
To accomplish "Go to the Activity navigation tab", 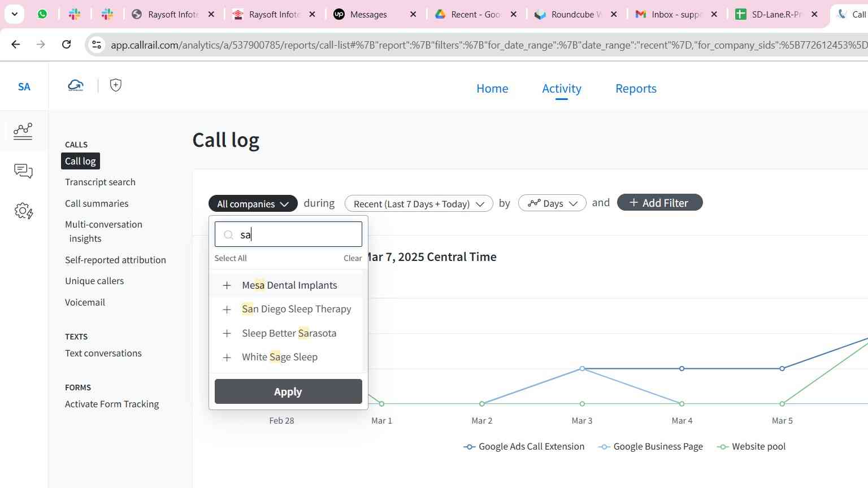I will point(562,89).
